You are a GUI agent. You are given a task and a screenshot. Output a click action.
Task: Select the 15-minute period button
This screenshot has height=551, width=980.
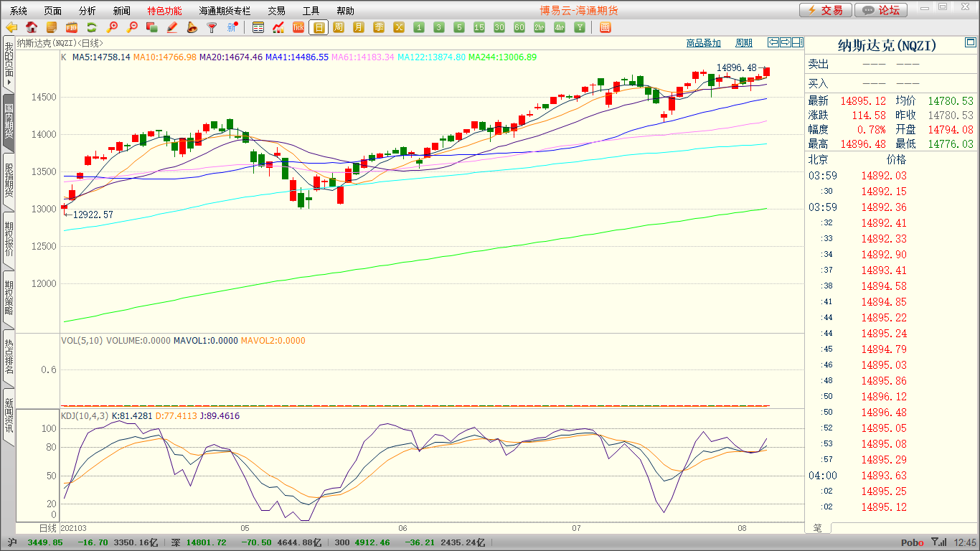479,27
